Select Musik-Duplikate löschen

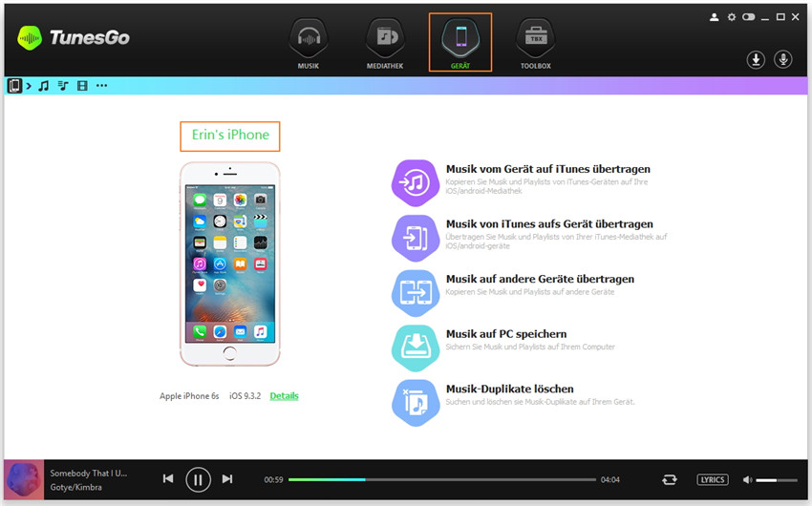509,389
